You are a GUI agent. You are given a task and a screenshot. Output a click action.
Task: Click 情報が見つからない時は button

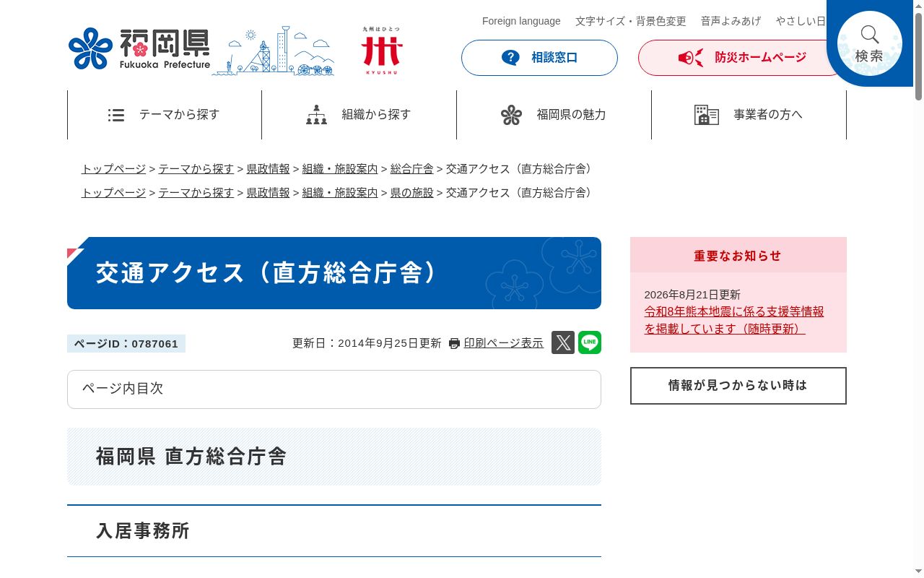(x=738, y=386)
